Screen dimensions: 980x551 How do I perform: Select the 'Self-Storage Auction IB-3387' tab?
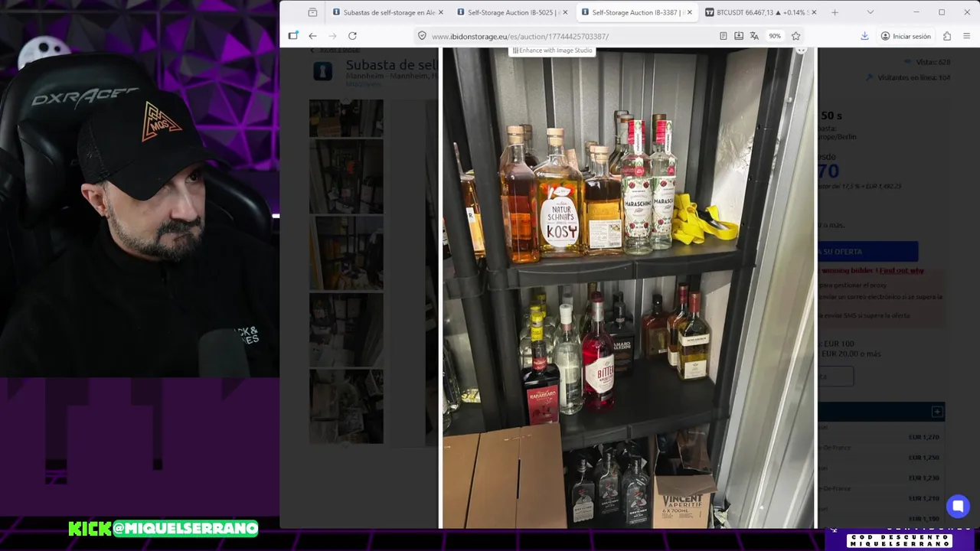[637, 12]
